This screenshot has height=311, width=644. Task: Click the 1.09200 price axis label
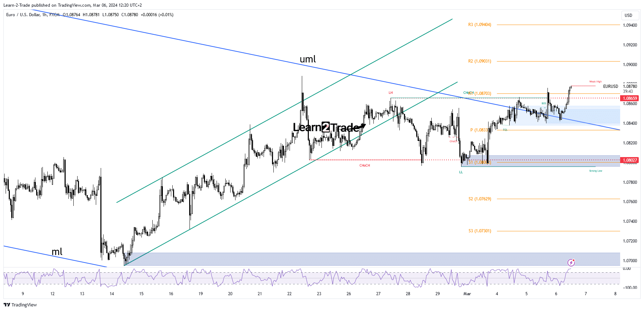[x=630, y=45]
